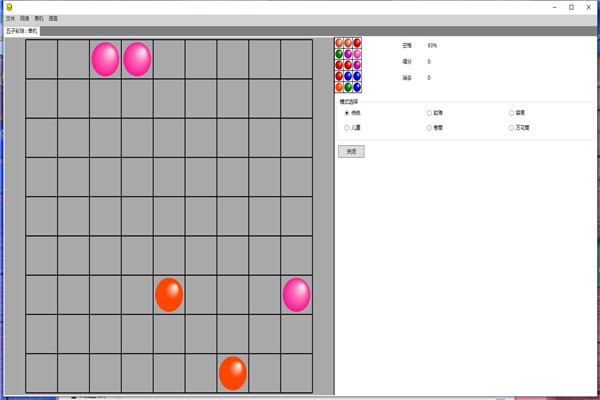Pick the orange ball in the board's bottom row
The height and width of the screenshot is (400, 600).
233,373
